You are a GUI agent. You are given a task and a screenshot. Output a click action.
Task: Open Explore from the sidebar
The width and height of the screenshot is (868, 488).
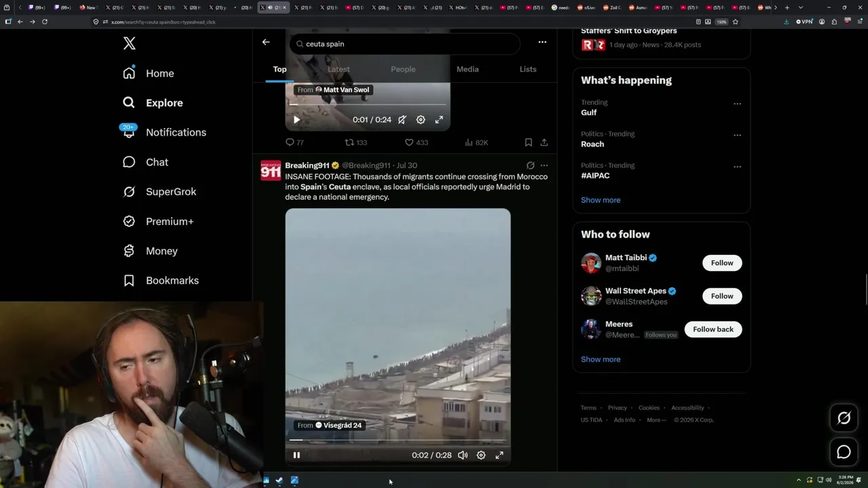(x=153, y=103)
